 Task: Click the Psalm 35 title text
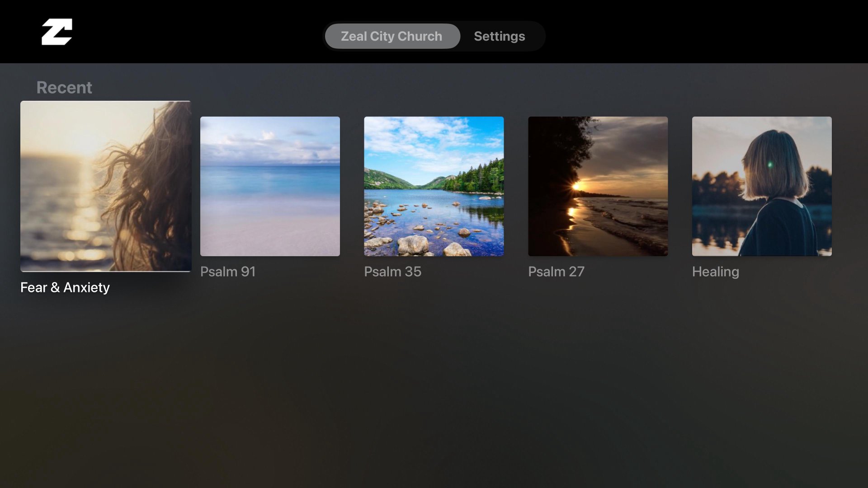pos(392,272)
